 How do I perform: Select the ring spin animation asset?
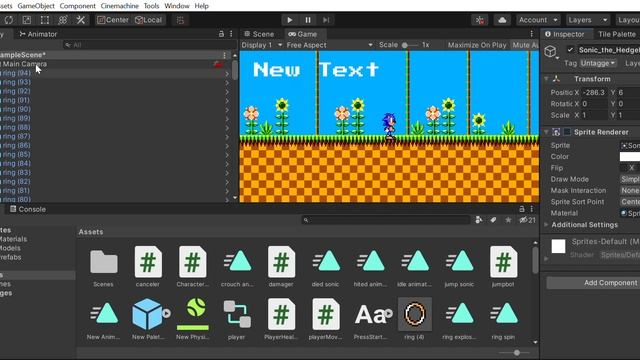503,319
